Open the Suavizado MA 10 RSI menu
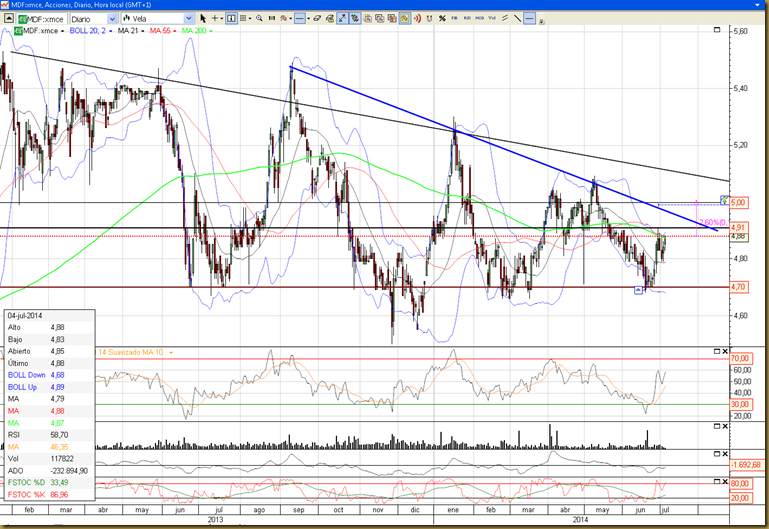Screen dimensions: 769x529 171,352
